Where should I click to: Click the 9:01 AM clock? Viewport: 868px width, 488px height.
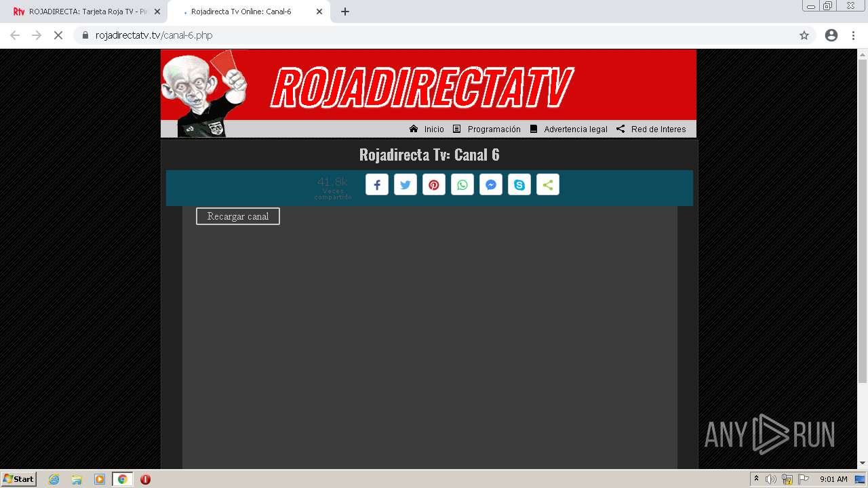click(833, 479)
